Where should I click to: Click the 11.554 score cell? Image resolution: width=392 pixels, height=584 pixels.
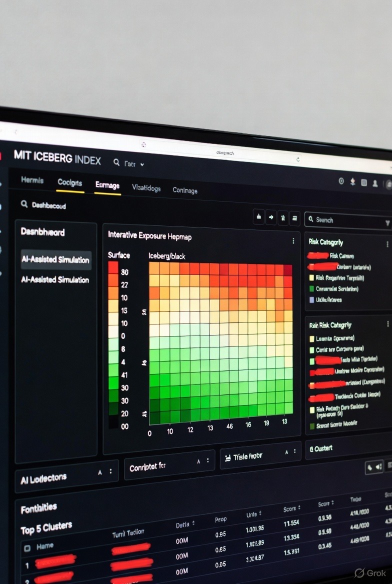(x=291, y=523)
